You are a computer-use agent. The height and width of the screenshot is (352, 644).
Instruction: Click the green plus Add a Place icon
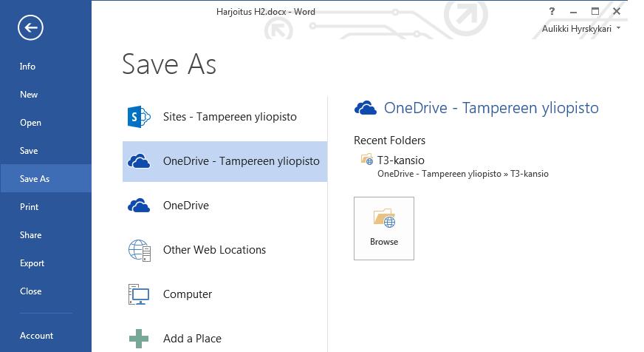point(139,339)
